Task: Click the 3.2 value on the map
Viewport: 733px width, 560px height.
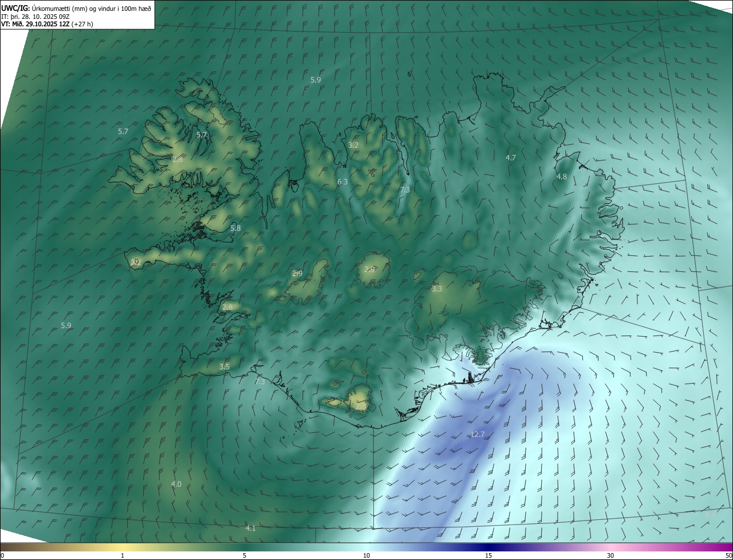Action: tap(353, 145)
